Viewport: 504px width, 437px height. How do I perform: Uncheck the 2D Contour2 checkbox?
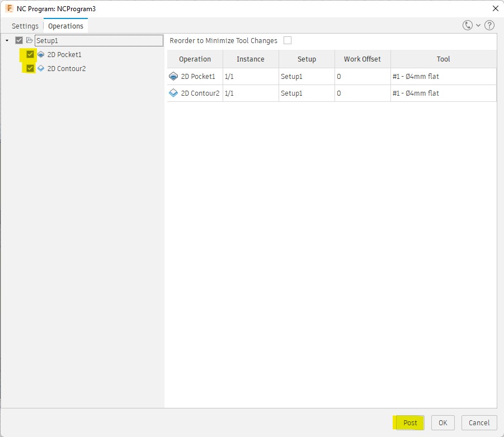[30, 69]
